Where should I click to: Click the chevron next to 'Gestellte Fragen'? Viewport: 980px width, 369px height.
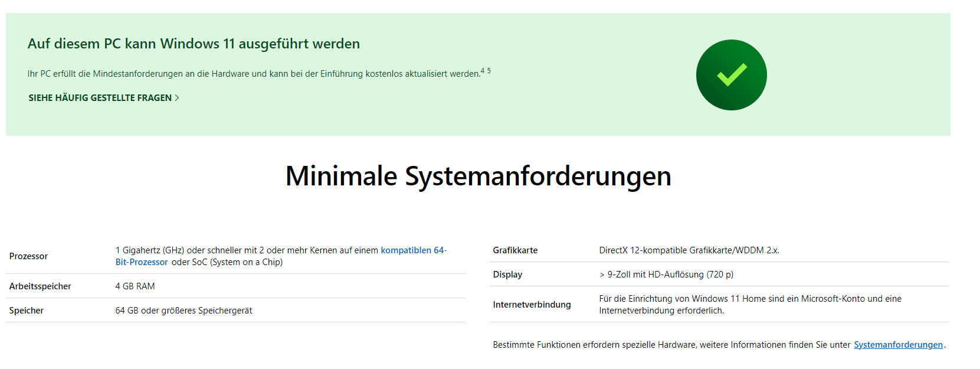pos(176,98)
